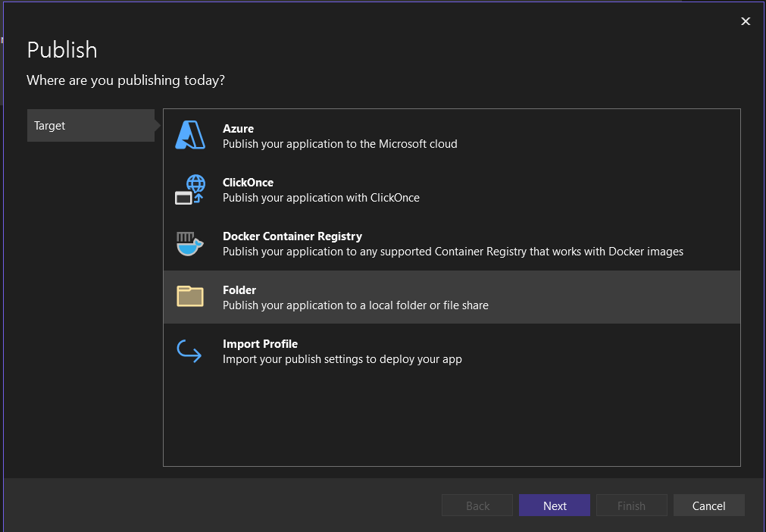This screenshot has width=766, height=532.
Task: Close the Publish dialog with X
Action: pos(746,21)
